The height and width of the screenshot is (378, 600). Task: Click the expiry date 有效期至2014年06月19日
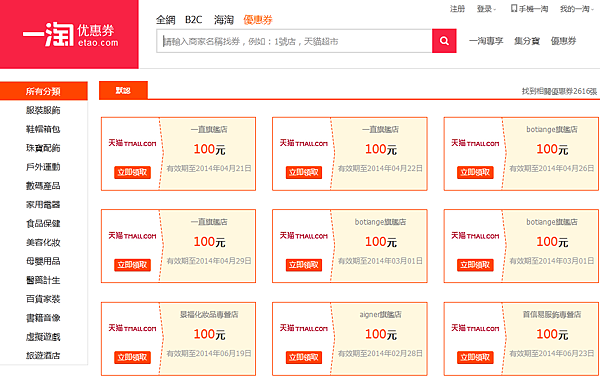click(x=209, y=354)
